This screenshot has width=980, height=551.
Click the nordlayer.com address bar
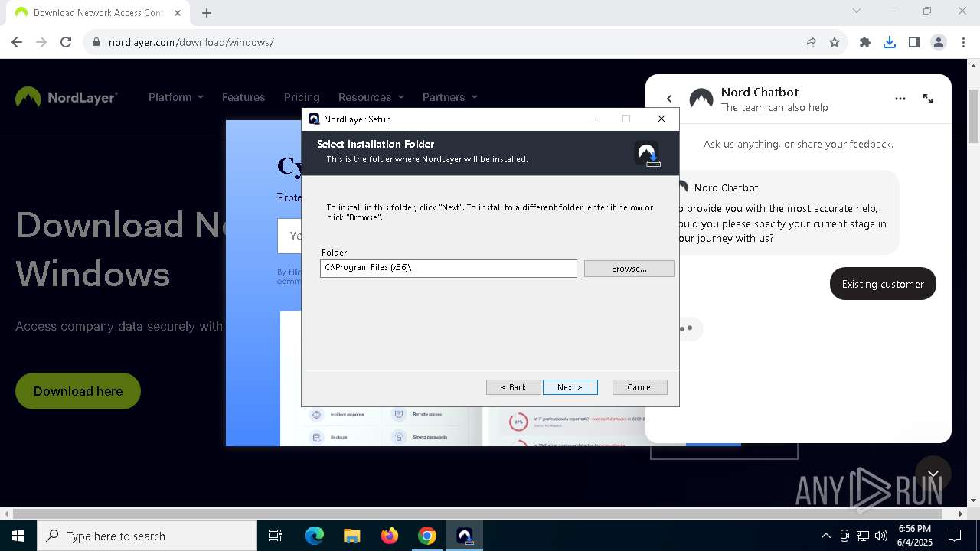pos(444,42)
